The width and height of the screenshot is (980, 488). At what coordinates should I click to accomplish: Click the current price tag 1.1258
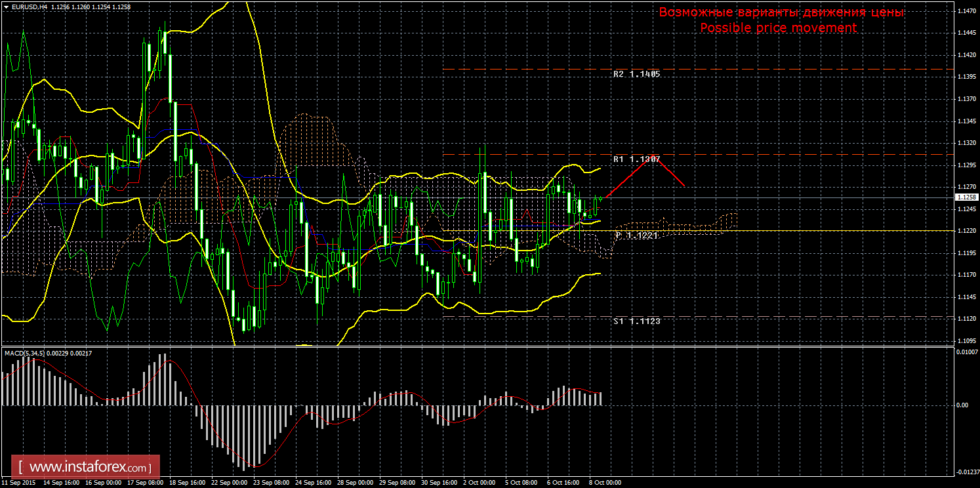pyautogui.click(x=966, y=197)
